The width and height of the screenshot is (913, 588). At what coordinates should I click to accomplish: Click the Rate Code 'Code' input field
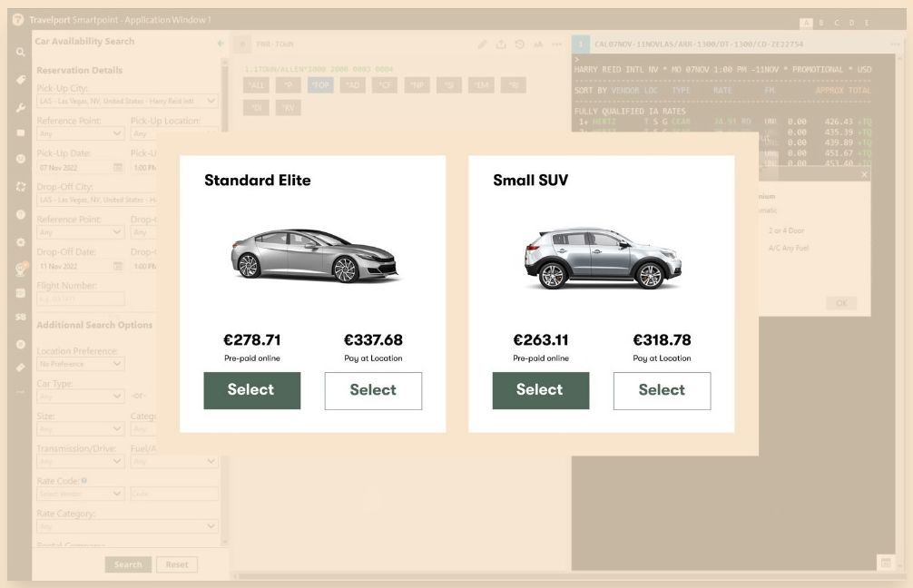(174, 494)
